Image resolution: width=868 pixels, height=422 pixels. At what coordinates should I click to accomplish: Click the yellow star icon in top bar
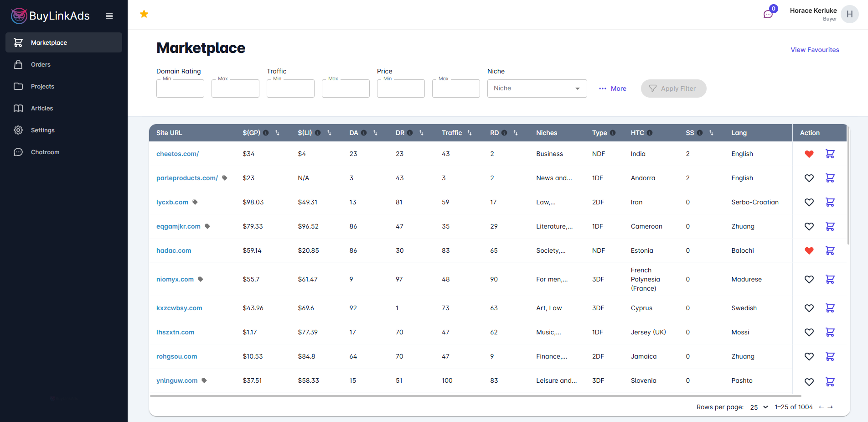click(144, 14)
